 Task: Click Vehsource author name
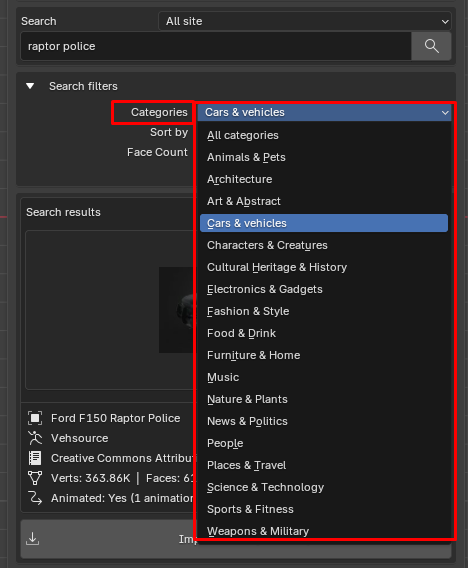[80, 438]
